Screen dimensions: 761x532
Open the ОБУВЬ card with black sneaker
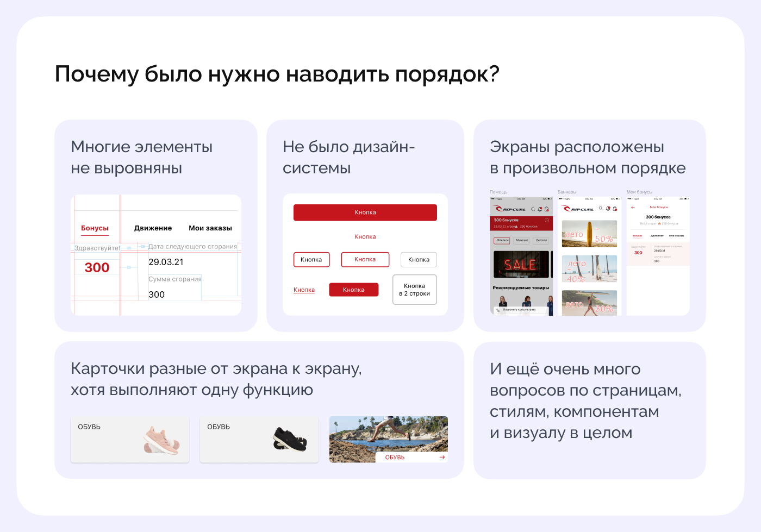pyautogui.click(x=259, y=440)
